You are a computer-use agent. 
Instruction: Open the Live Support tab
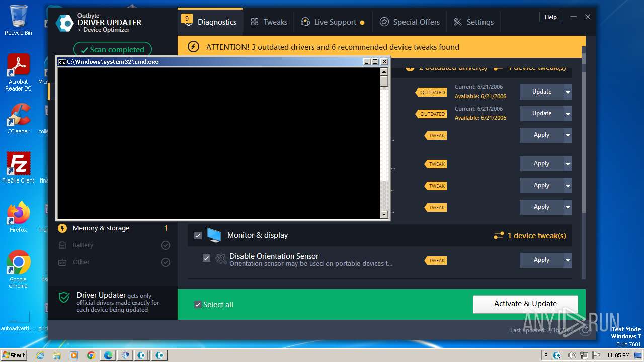(333, 22)
